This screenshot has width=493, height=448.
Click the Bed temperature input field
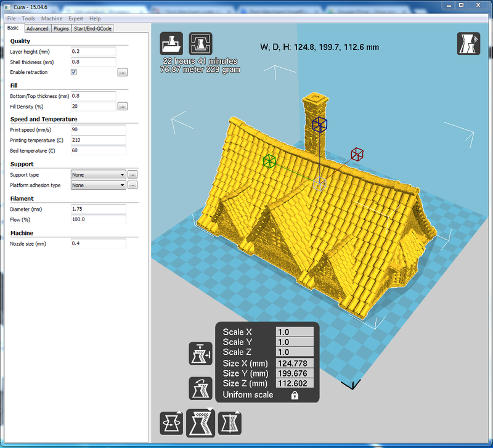[x=99, y=150]
